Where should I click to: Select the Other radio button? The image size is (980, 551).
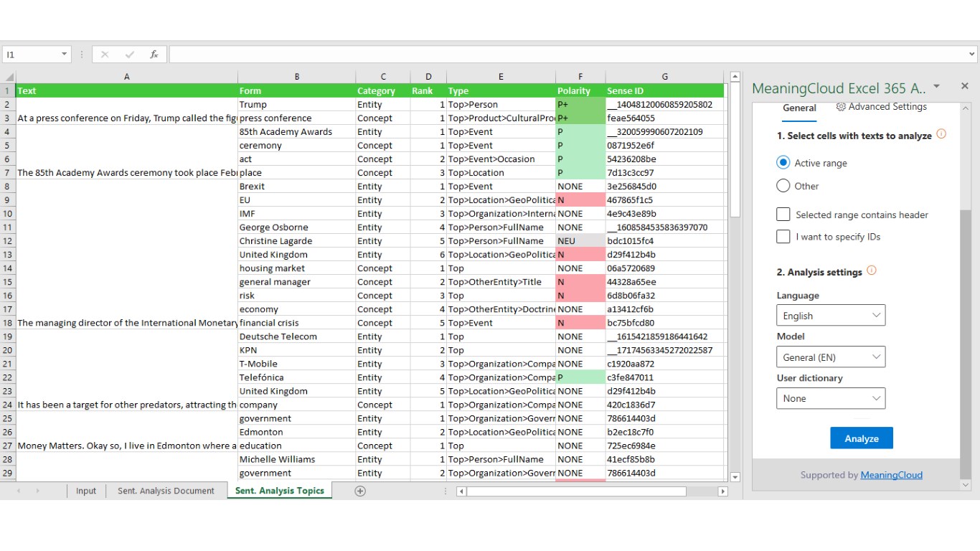pos(783,186)
